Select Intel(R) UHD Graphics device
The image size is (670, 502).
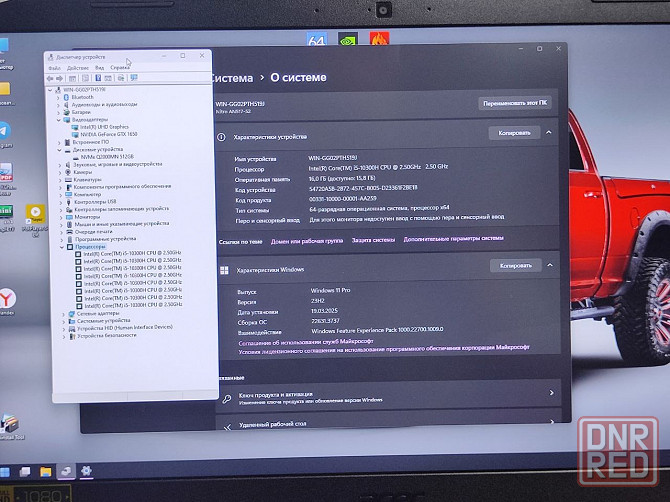pyautogui.click(x=104, y=127)
